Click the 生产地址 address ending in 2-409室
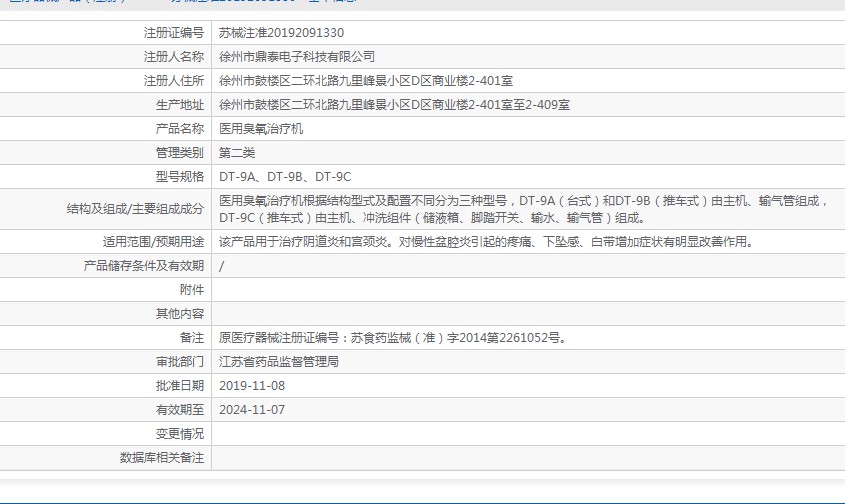845x504 pixels. [x=394, y=105]
